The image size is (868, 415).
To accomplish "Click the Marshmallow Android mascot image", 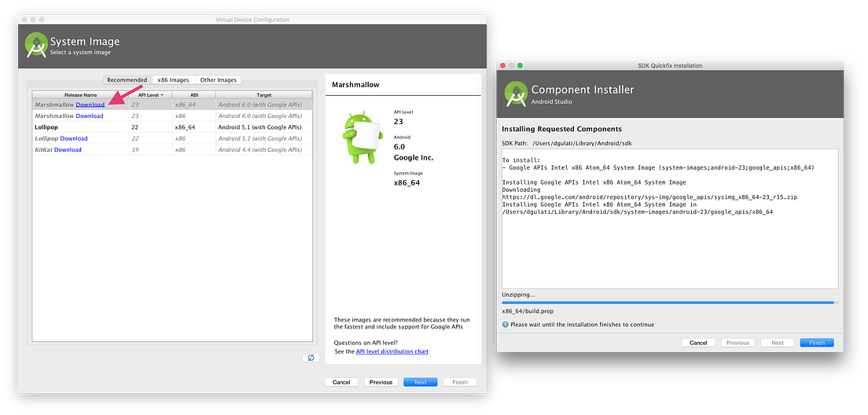I will (363, 138).
